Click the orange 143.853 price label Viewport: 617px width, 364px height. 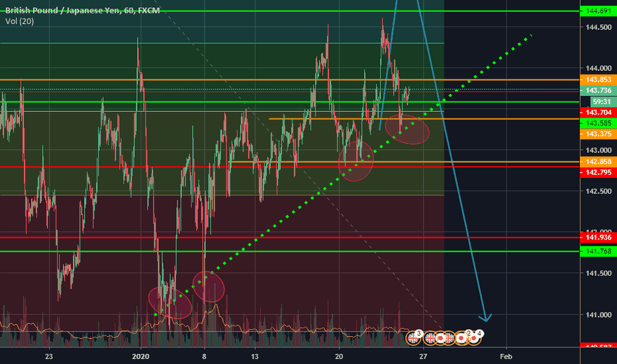pos(598,80)
